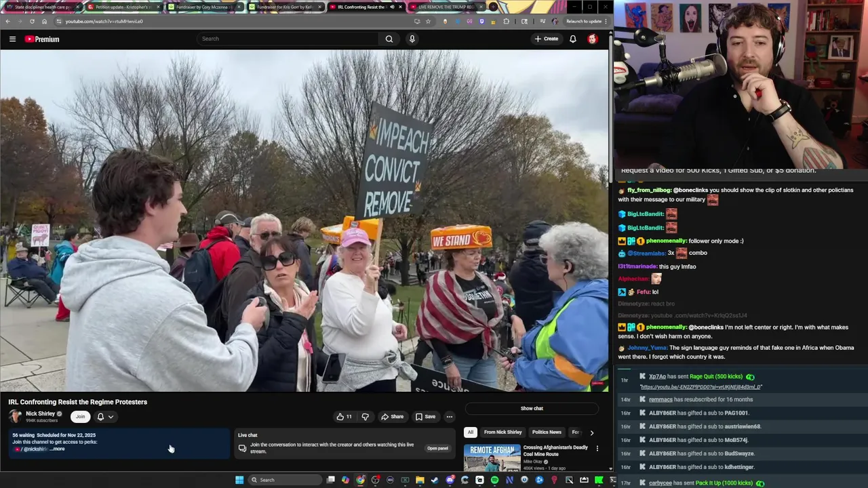This screenshot has height=488, width=868.
Task: Open Windows Start menu
Action: pos(239,480)
